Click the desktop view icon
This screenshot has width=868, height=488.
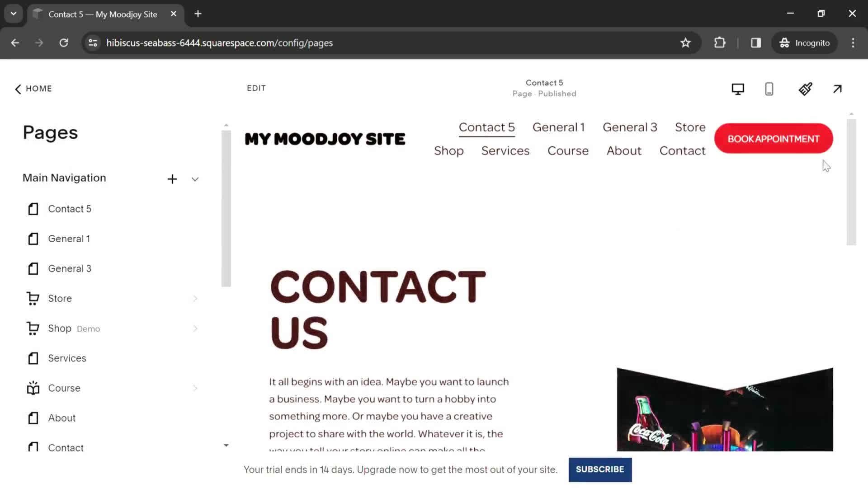(x=737, y=88)
